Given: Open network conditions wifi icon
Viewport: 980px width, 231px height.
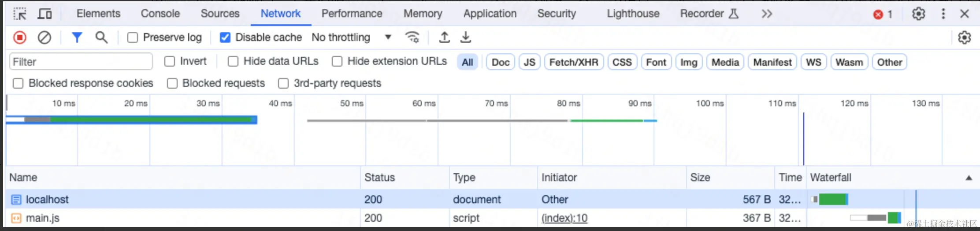Looking at the screenshot, I should click(412, 37).
